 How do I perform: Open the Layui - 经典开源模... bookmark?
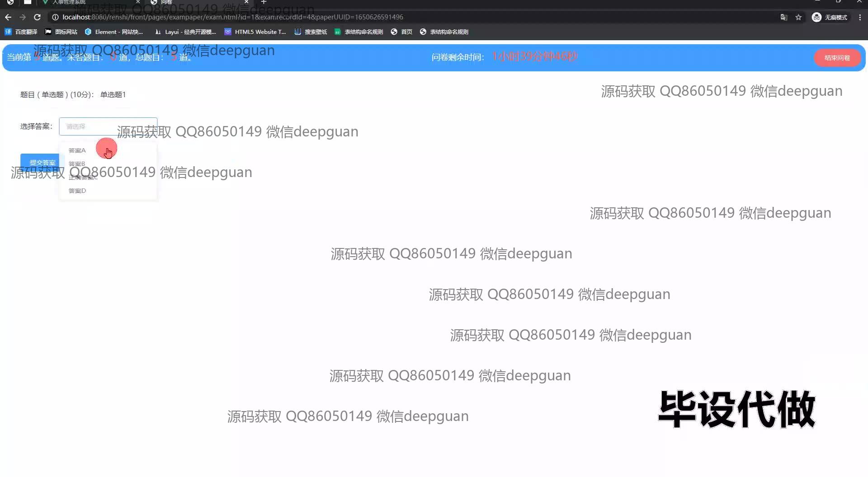185,32
